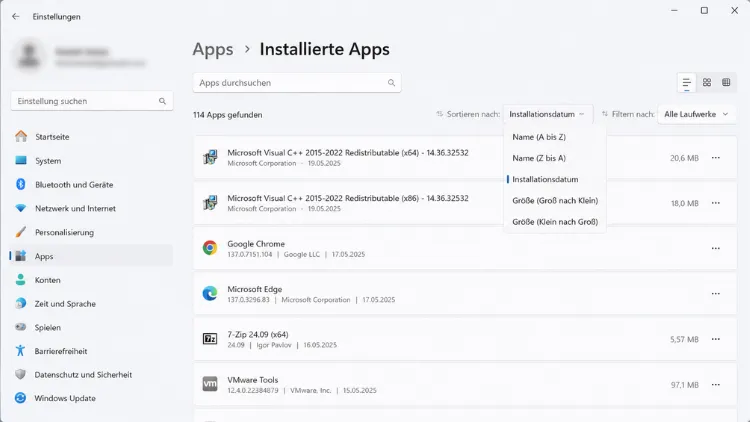Viewport: 750px width, 422px height.
Task: Click the Zeit und Sprache globe icon
Action: click(x=21, y=303)
